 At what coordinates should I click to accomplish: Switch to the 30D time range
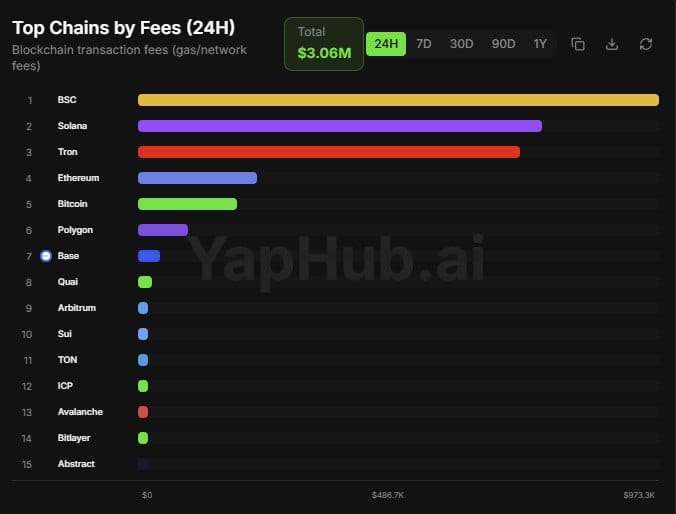(x=461, y=44)
